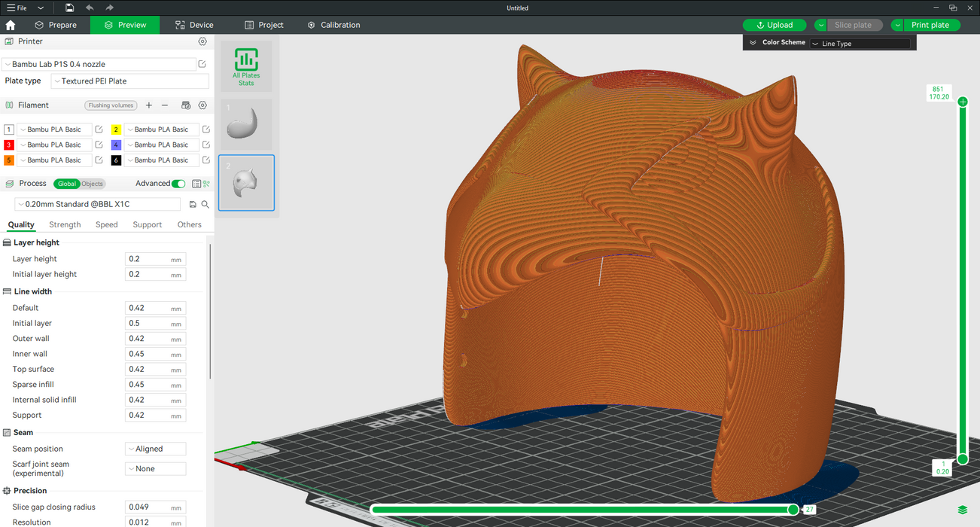Click the undo arrow icon
This screenshot has width=980, height=527.
(x=90, y=8)
